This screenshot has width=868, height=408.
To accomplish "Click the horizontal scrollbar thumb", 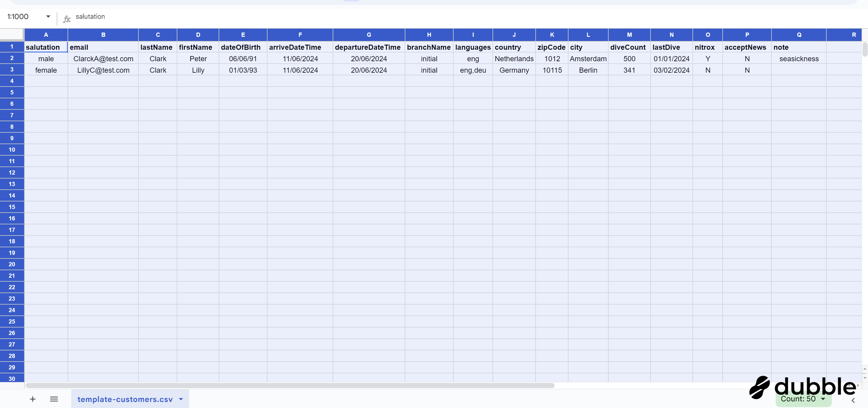I will pos(290,385).
